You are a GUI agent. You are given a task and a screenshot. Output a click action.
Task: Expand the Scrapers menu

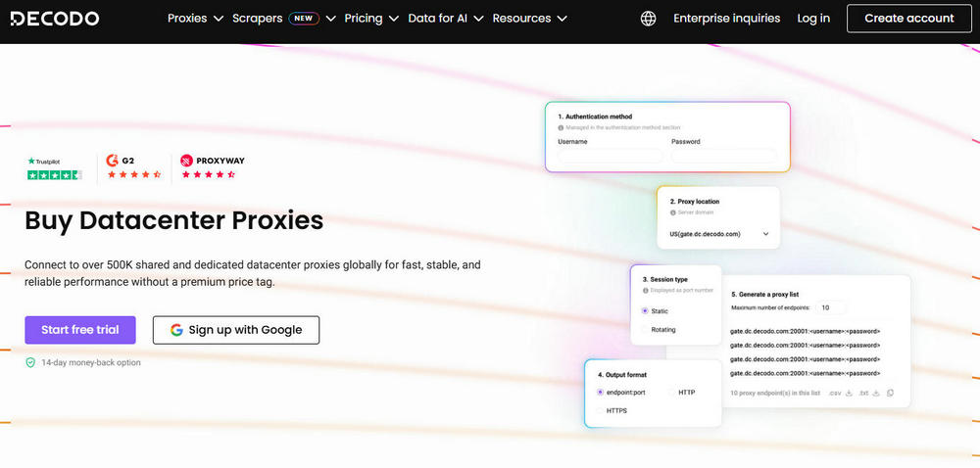pyautogui.click(x=284, y=19)
